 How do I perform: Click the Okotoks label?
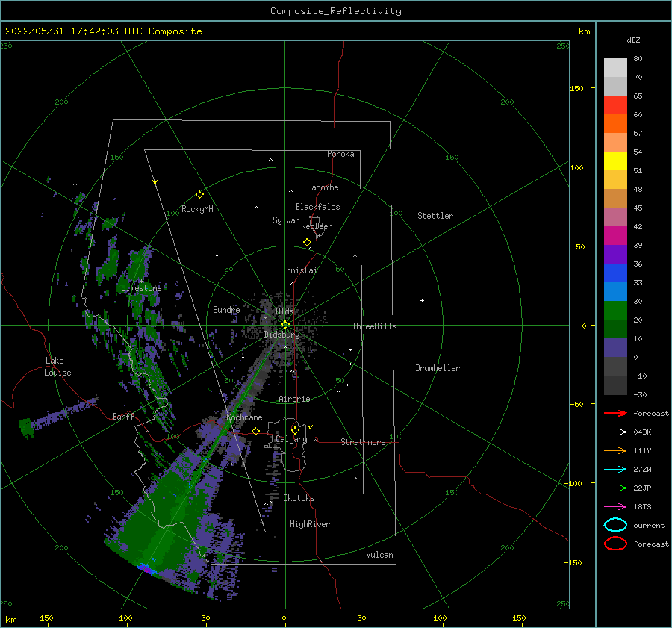[x=299, y=499]
